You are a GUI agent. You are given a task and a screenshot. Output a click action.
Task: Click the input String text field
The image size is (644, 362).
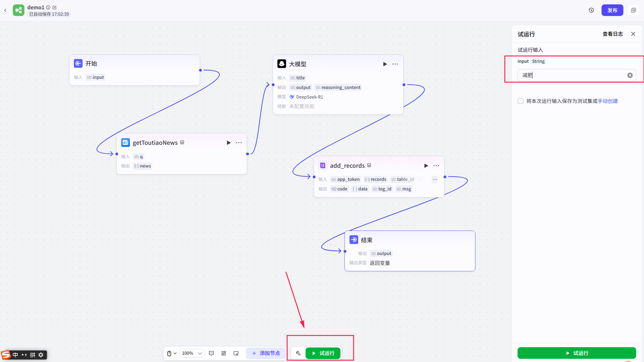click(x=573, y=75)
